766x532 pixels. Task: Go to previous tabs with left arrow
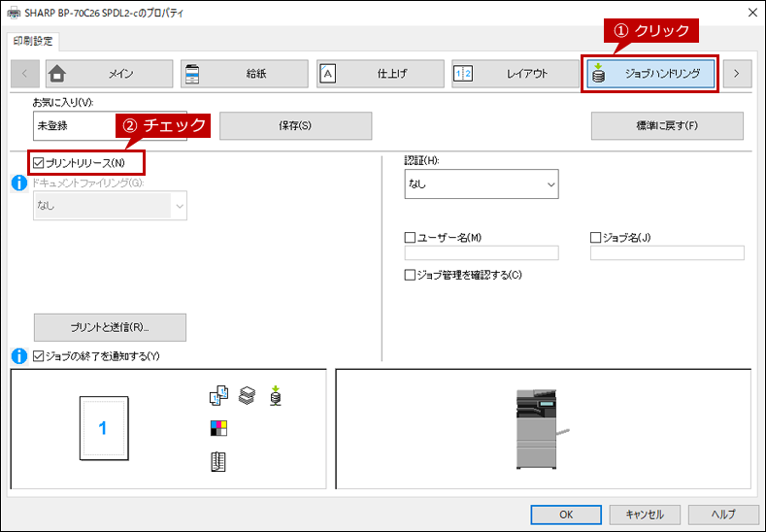tap(25, 74)
